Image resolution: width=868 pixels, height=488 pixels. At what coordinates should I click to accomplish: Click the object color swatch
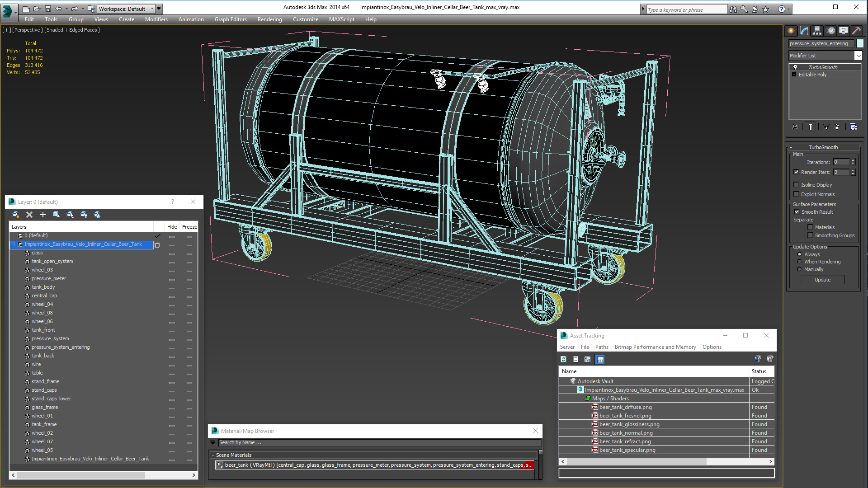860,43
